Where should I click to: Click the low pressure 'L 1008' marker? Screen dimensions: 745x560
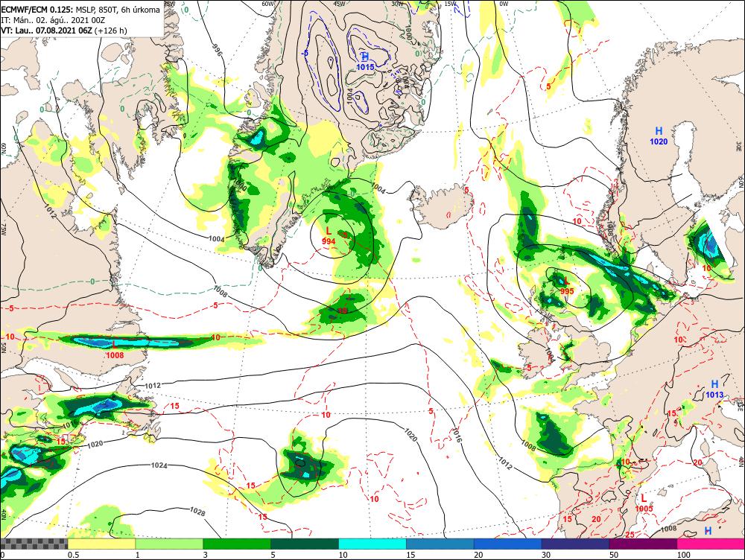[115, 350]
